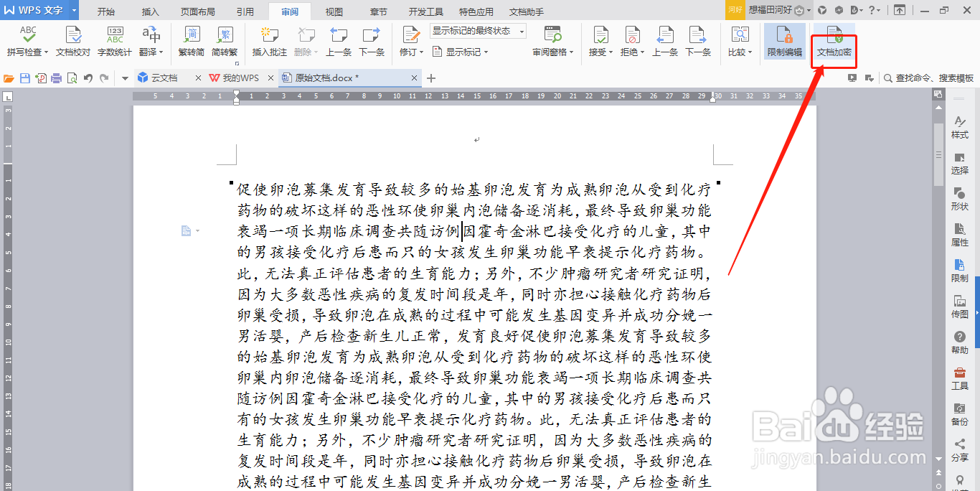Open 文档加密 document encryption
Screen dimensions: 980x491
pyautogui.click(x=834, y=42)
